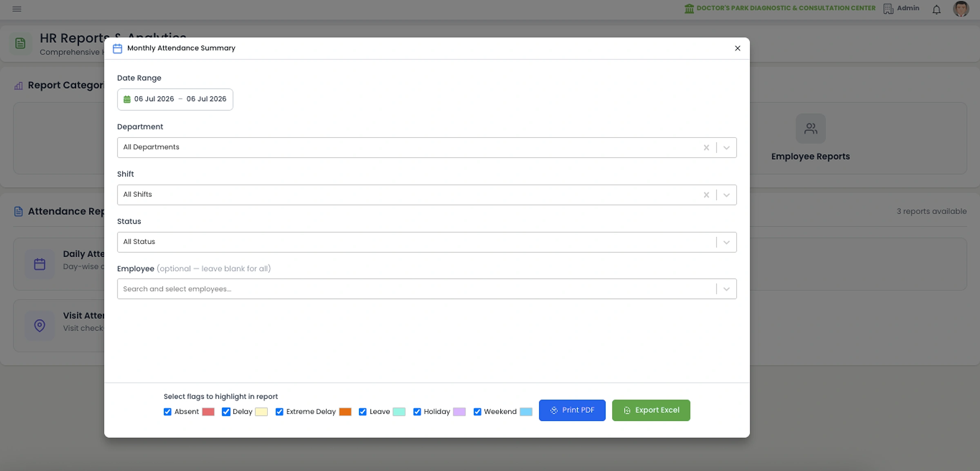Expand the Department dropdown chevron
The image size is (980, 471).
(x=726, y=148)
